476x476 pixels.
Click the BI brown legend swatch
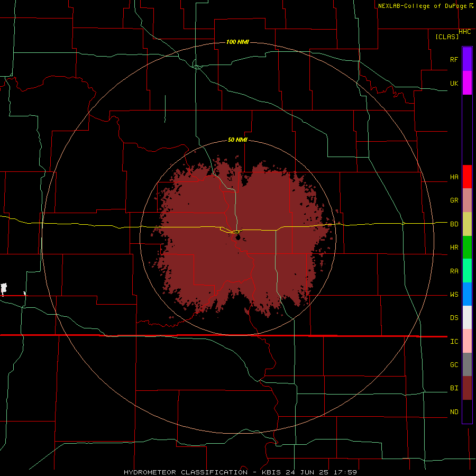(x=467, y=388)
